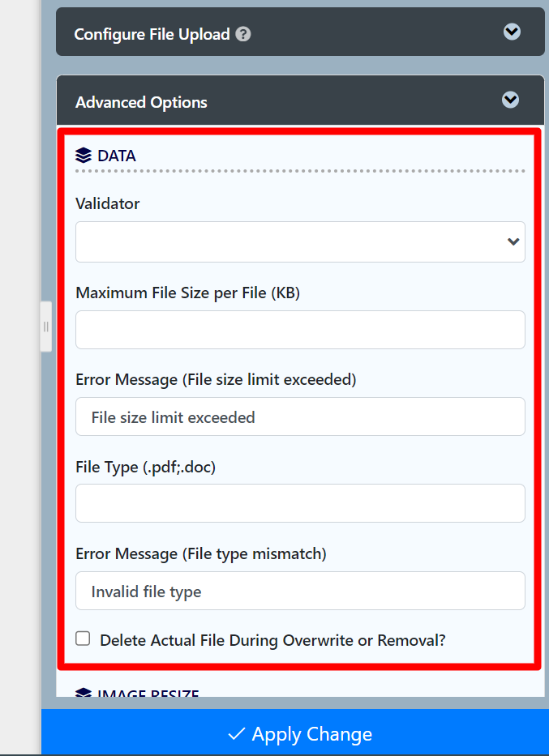Click the Advanced Options header title
549x756 pixels.
click(x=141, y=102)
